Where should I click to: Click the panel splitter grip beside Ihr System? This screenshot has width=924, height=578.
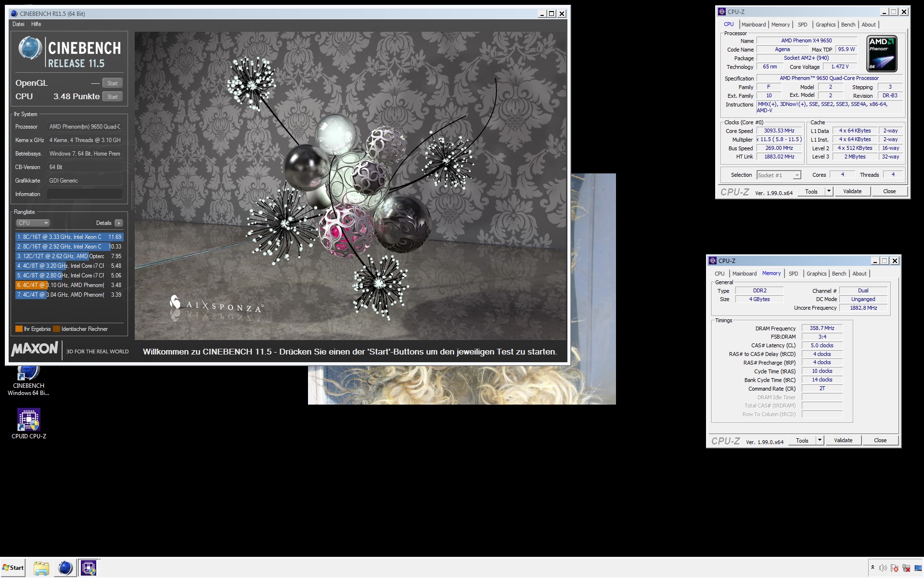coord(132,195)
